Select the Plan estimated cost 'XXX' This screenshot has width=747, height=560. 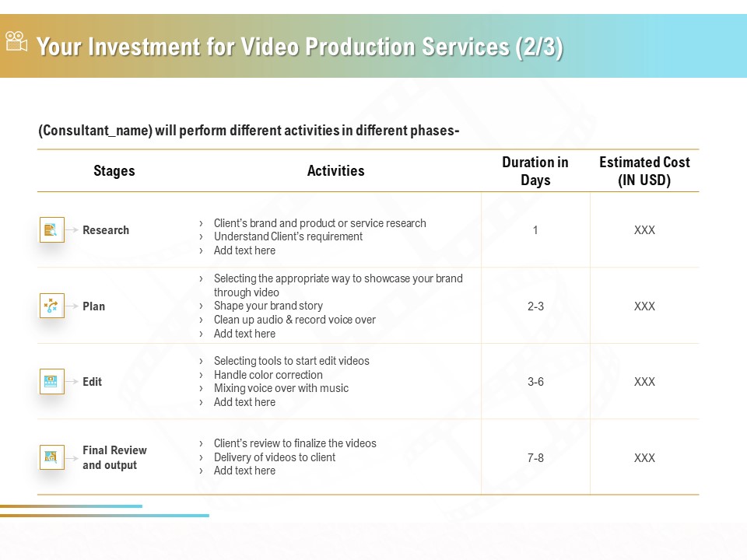coord(644,306)
